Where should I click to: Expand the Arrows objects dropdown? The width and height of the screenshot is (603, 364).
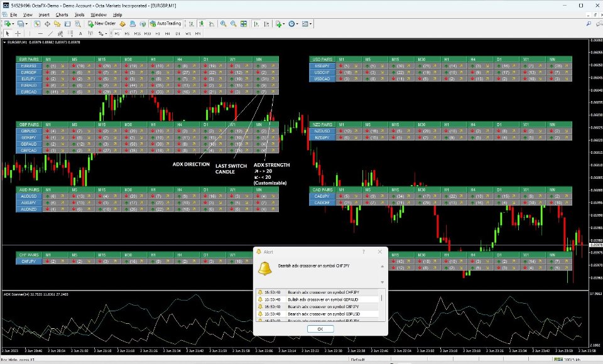coord(106,34)
